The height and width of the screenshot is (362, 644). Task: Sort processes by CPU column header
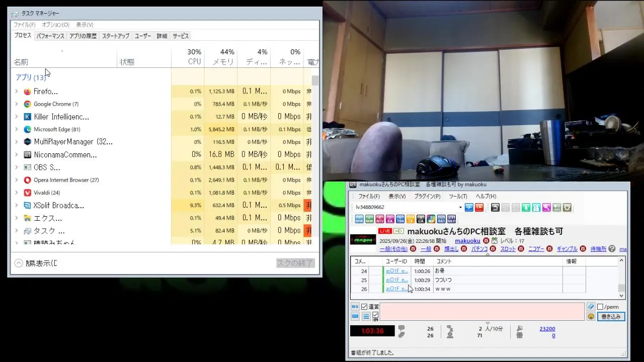pyautogui.click(x=188, y=57)
